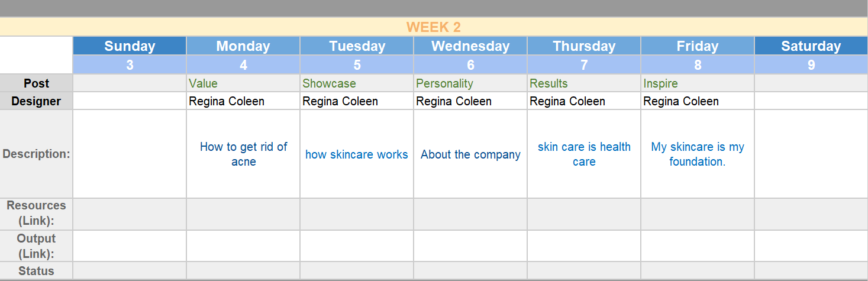Click Wednesday's Regina Coleen designer cell

pos(470,101)
